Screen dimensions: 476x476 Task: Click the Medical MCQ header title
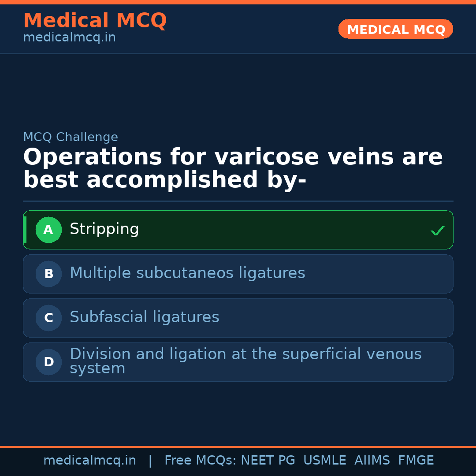[95, 21]
